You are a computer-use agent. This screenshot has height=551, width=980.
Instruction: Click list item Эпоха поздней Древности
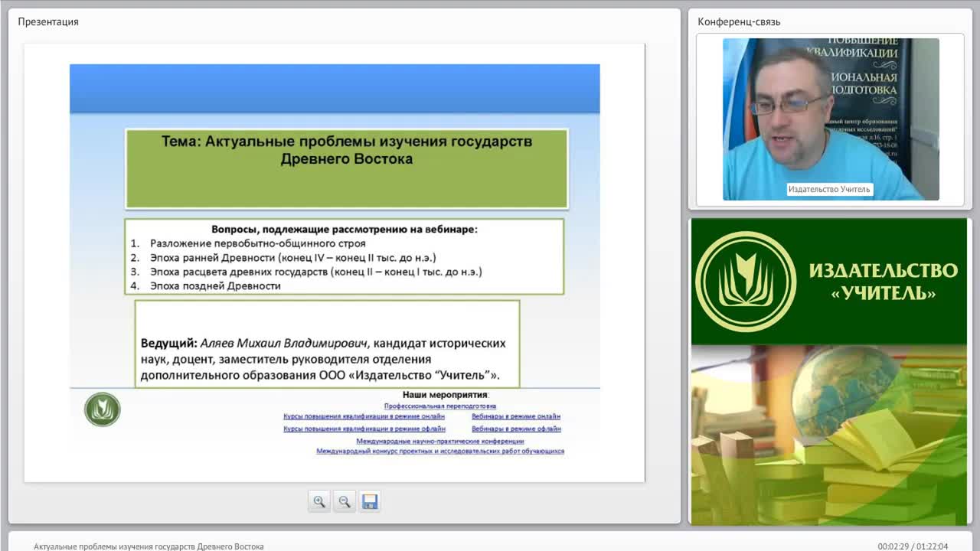pyautogui.click(x=215, y=286)
